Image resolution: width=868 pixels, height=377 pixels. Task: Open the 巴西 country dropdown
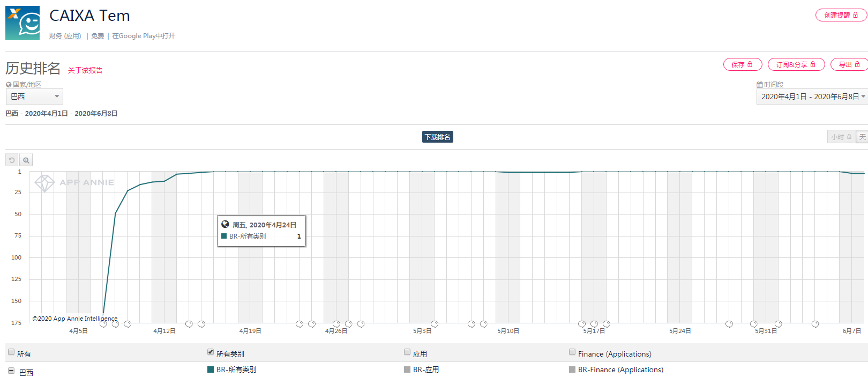[34, 97]
